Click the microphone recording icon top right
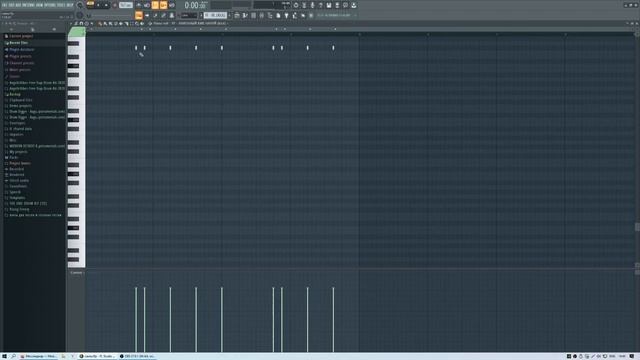The height and width of the screenshot is (360, 640). click(312, 5)
